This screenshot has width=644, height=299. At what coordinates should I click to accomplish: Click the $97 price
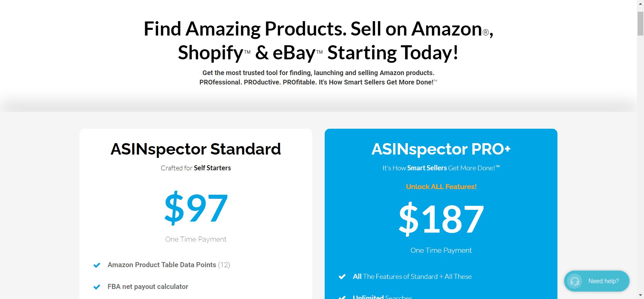point(196,208)
